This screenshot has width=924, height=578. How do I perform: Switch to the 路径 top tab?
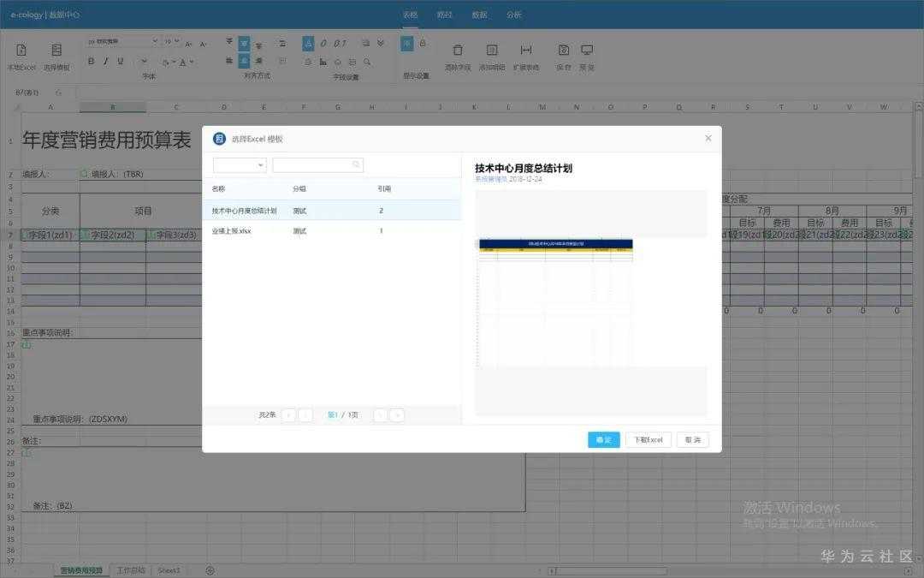[444, 15]
